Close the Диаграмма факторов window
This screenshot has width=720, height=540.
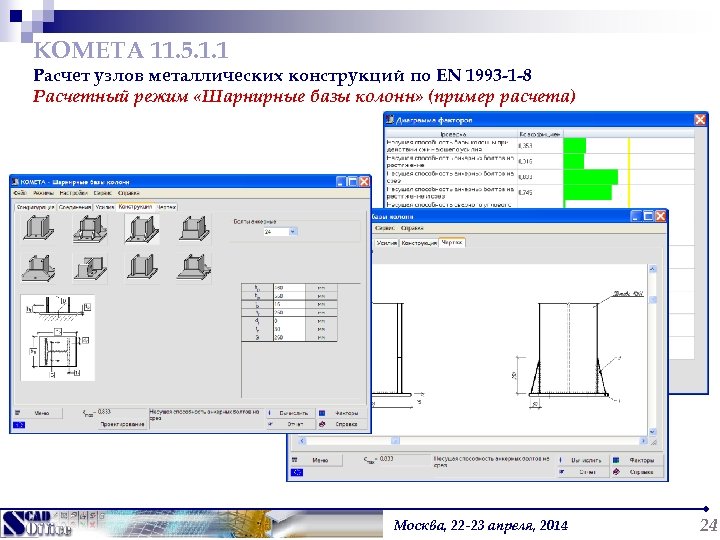[x=700, y=120]
